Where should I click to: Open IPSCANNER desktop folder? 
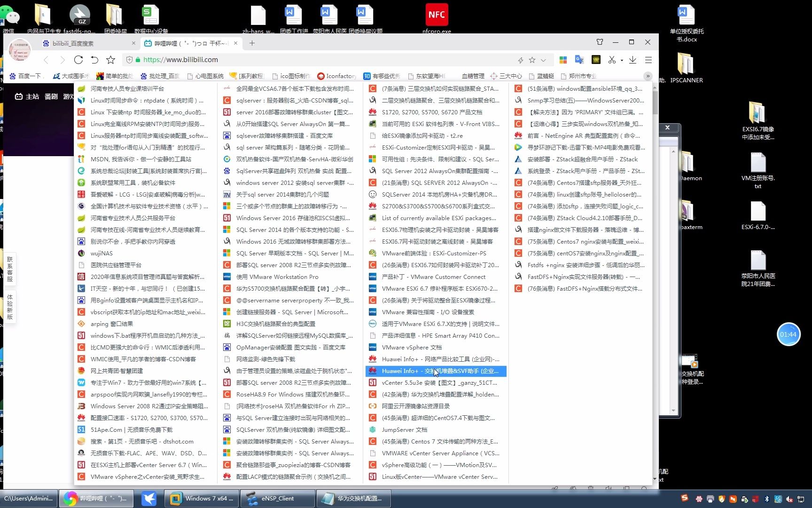pyautogui.click(x=686, y=67)
